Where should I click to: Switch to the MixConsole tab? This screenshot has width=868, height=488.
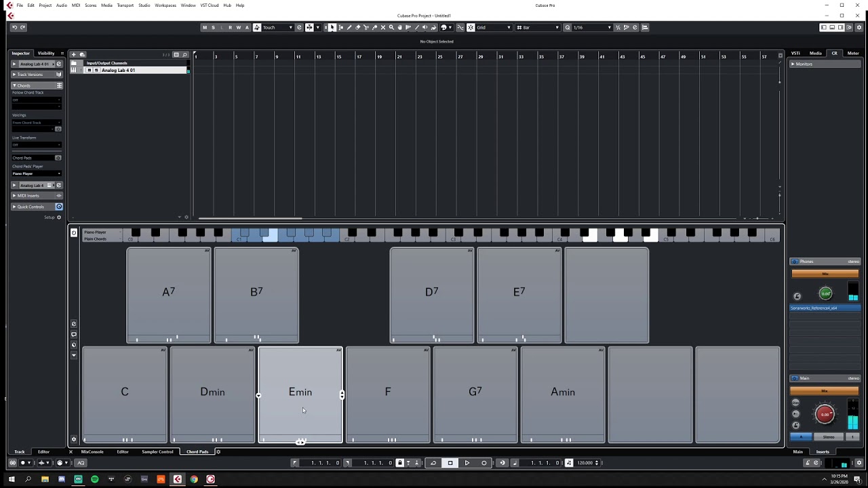92,451
